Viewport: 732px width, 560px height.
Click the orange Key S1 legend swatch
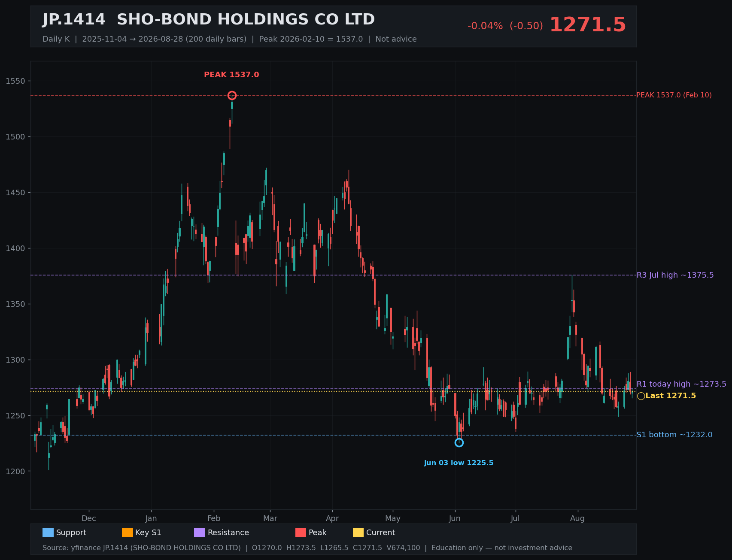(x=128, y=533)
